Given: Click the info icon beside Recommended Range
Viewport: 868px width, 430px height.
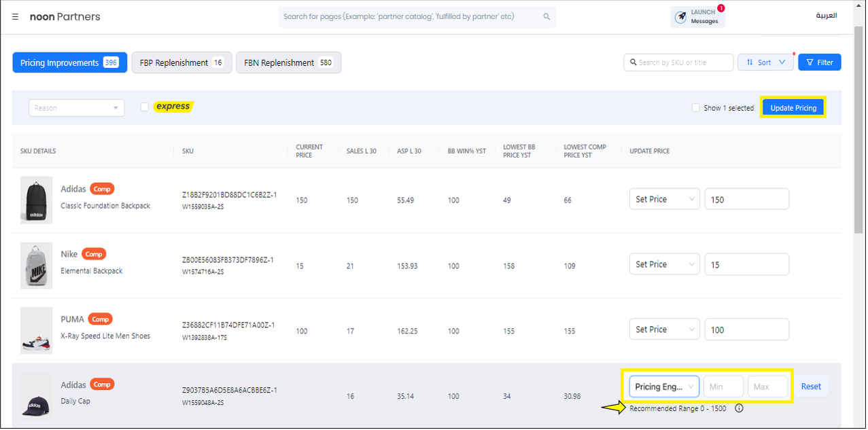Looking at the screenshot, I should tap(739, 408).
